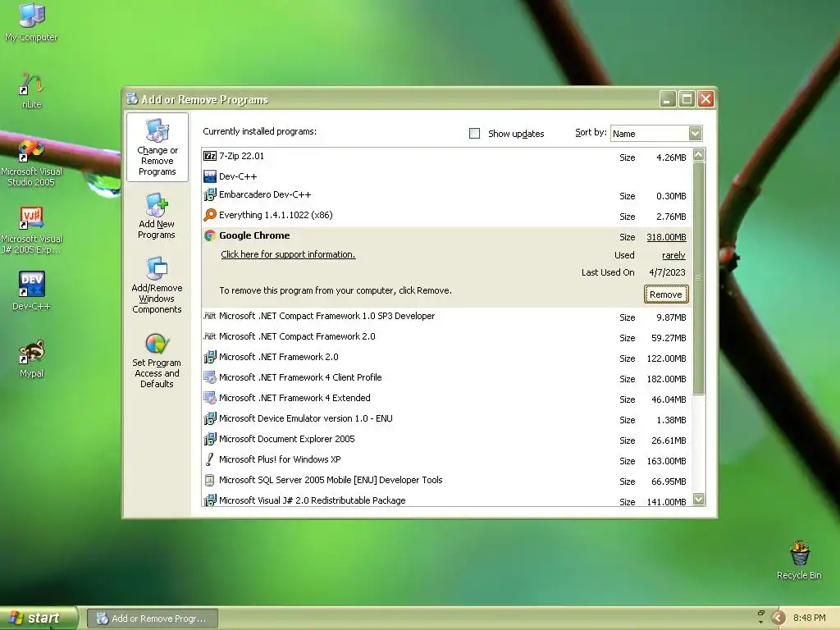The width and height of the screenshot is (840, 630).
Task: Click the scrollbar down arrow
Action: point(699,499)
